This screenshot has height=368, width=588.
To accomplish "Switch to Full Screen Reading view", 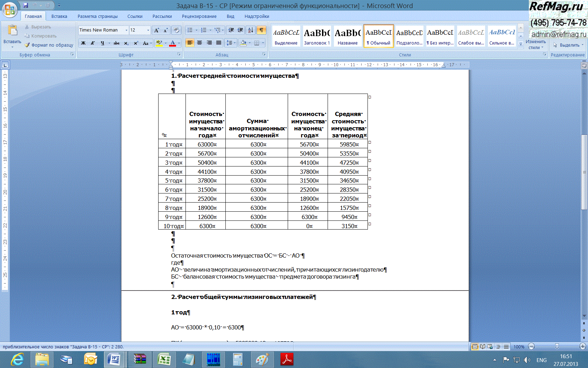I will pyautogui.click(x=483, y=347).
